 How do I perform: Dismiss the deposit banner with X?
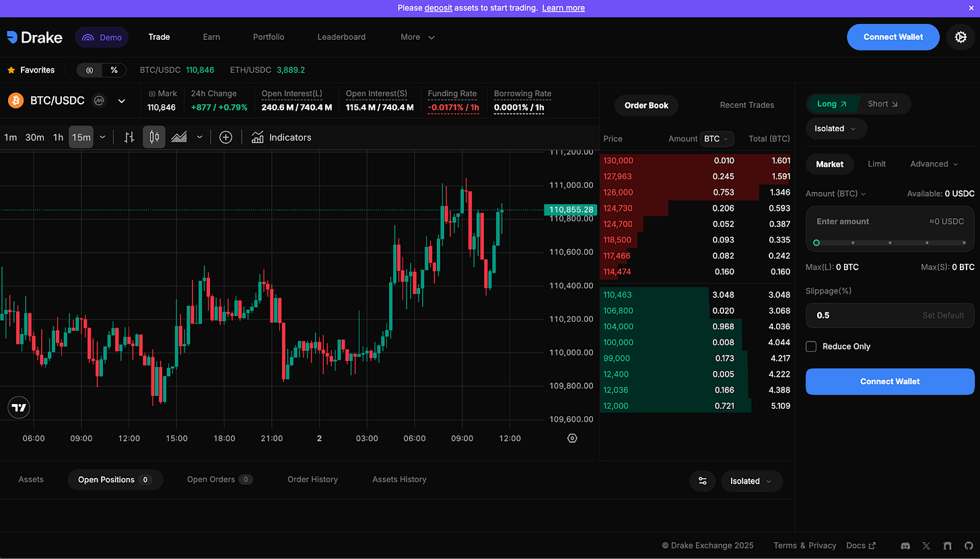[971, 8]
